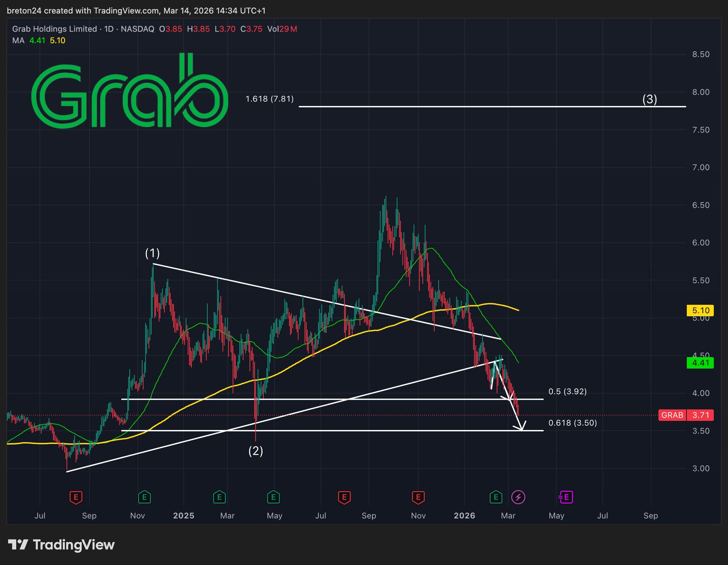Viewport: 728px width, 565px height.
Task: Click the red earnings marker between Jul and Sep 2024
Action: coord(76,497)
